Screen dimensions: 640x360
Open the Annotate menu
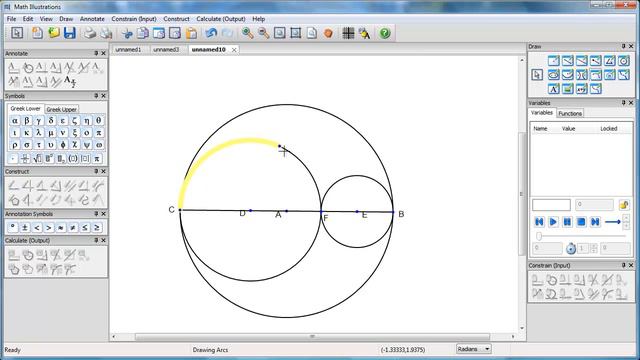[x=92, y=19]
